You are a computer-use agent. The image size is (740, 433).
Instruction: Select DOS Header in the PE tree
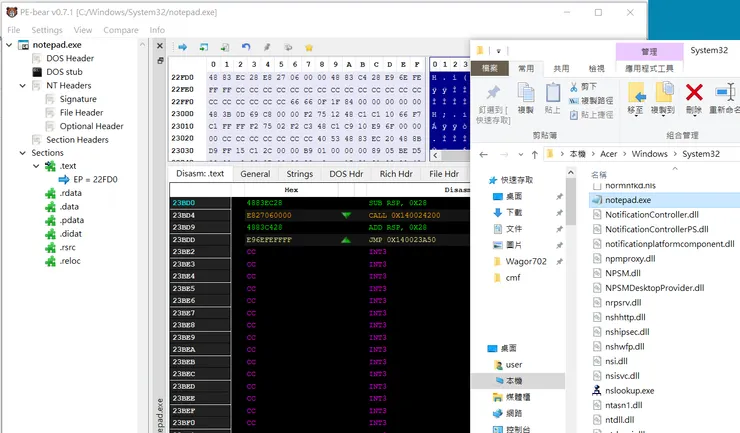click(70, 58)
